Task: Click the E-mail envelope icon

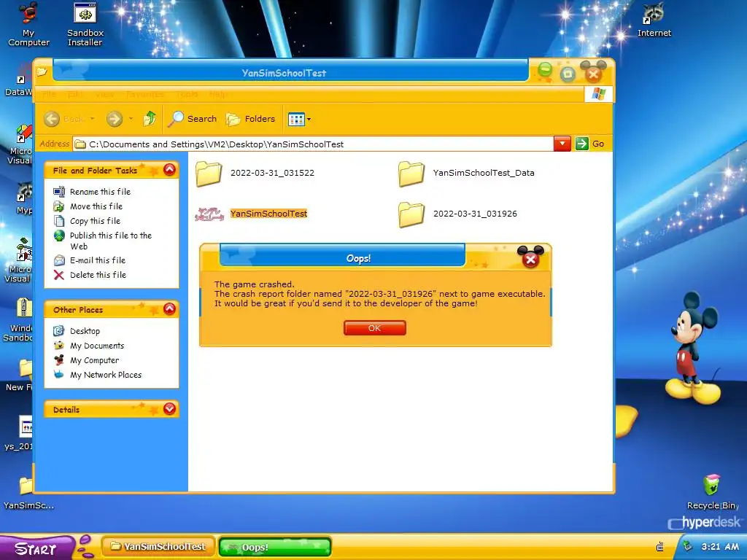Action: pos(59,260)
